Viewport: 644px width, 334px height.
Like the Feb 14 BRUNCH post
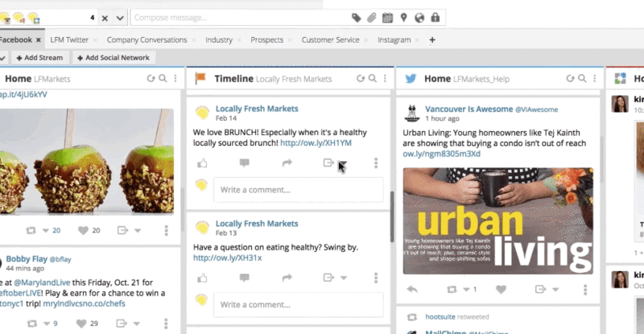202,163
